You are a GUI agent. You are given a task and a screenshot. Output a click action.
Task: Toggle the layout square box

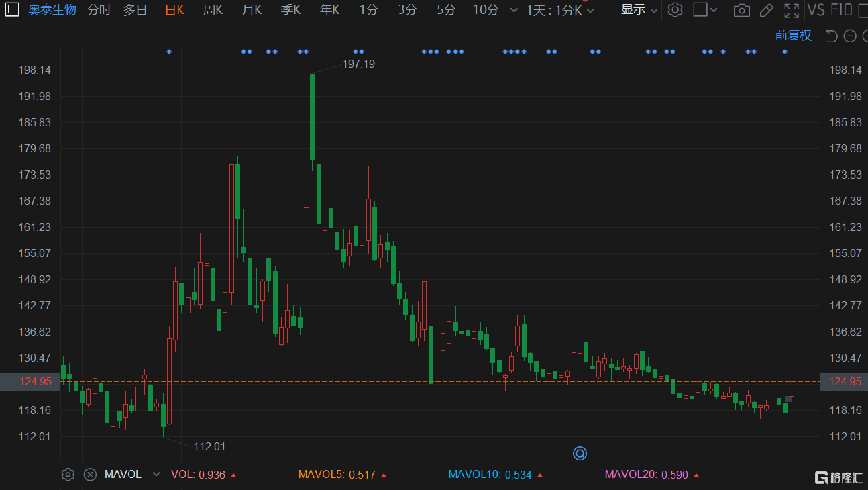pyautogui.click(x=700, y=10)
